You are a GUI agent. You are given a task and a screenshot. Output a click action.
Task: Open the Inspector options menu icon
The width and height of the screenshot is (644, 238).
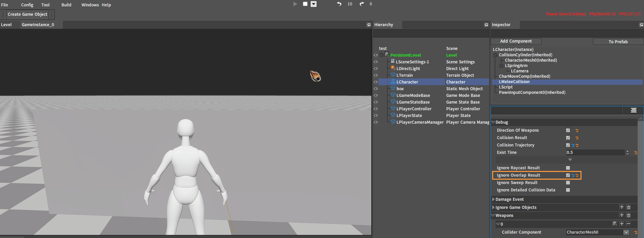click(x=634, y=110)
